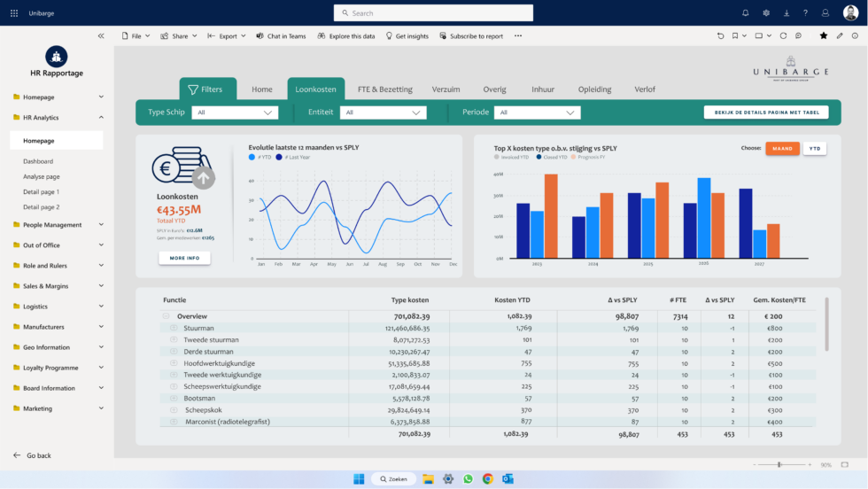Click Bekijk de details pagina met tabel

tap(766, 113)
